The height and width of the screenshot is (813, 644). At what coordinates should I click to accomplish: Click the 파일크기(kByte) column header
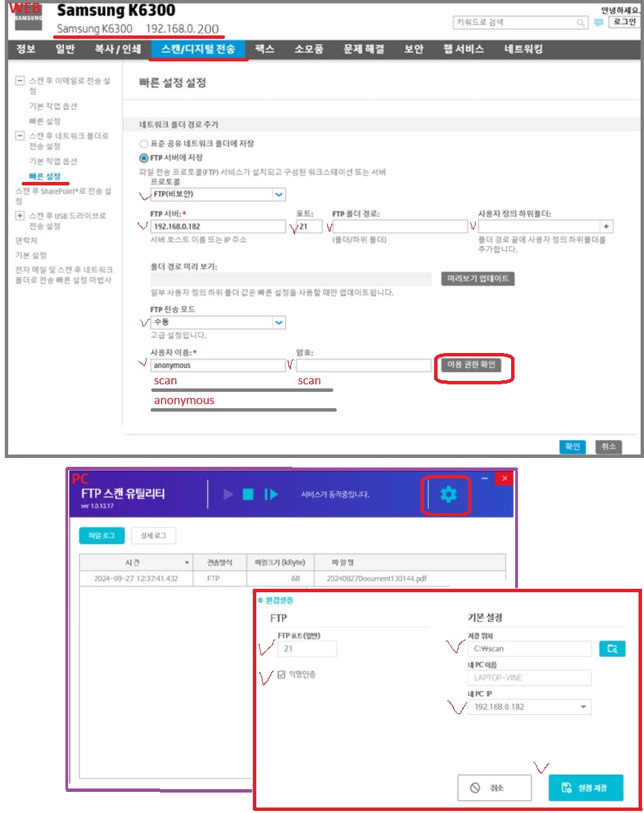(280, 563)
